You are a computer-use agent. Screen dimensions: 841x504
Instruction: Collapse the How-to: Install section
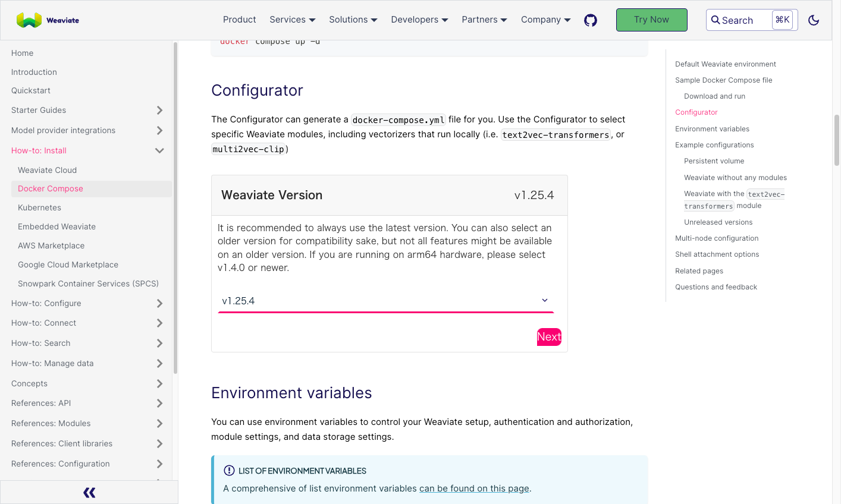point(159,150)
